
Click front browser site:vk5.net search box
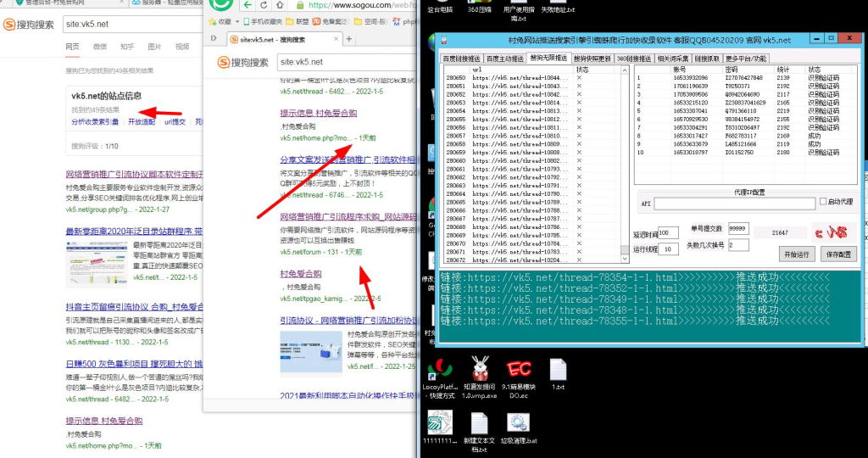tap(348, 62)
